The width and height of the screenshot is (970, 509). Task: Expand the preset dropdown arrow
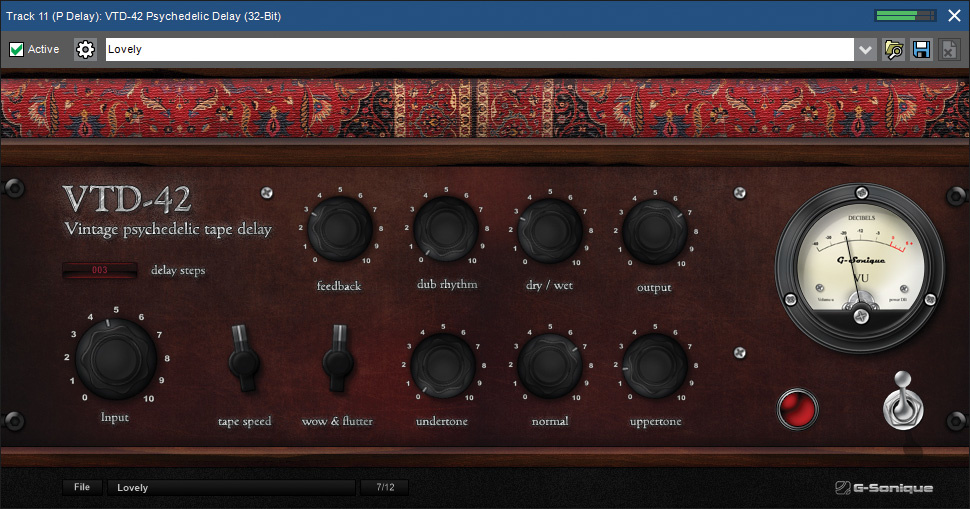click(865, 49)
